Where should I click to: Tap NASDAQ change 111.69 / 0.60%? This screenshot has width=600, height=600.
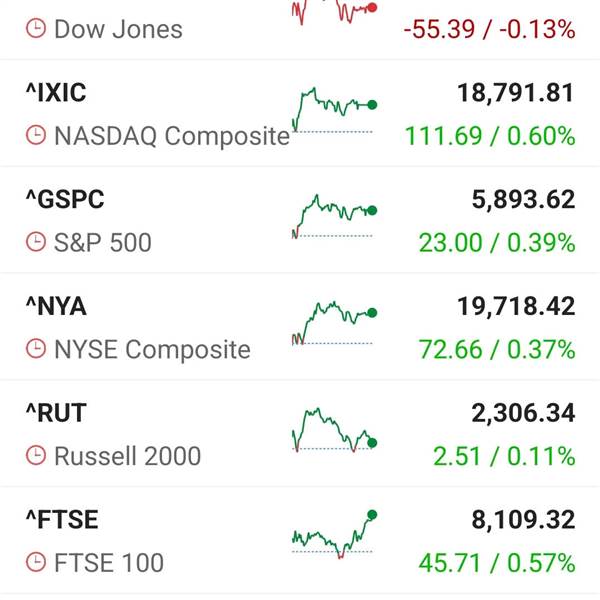(x=490, y=136)
